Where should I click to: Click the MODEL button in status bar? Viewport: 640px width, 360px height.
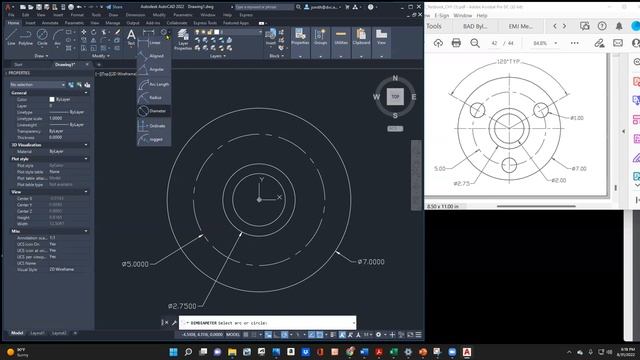tap(233, 335)
